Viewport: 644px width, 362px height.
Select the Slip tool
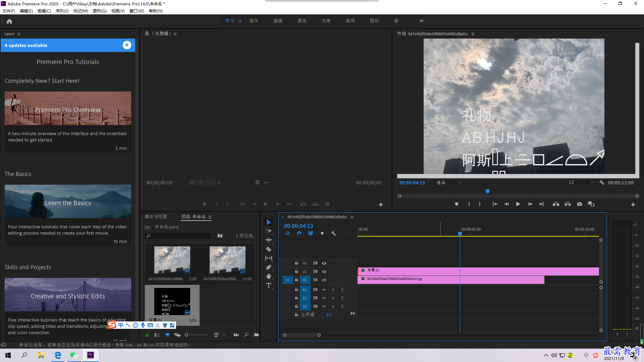click(269, 258)
